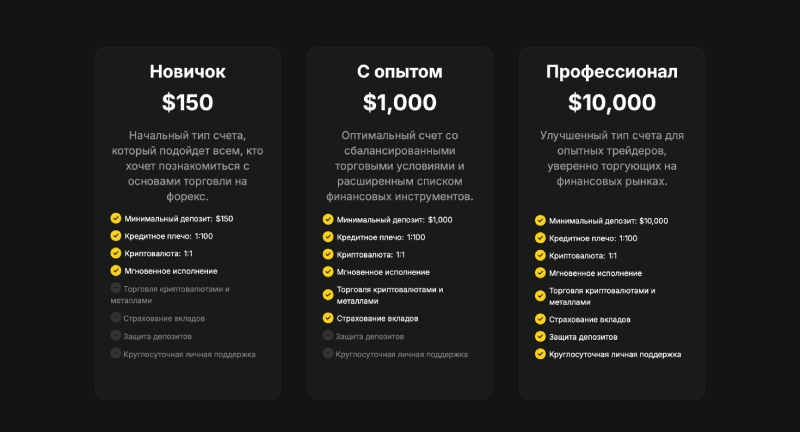Select the Новичок plan heading
The image size is (800, 432).
[x=187, y=72]
